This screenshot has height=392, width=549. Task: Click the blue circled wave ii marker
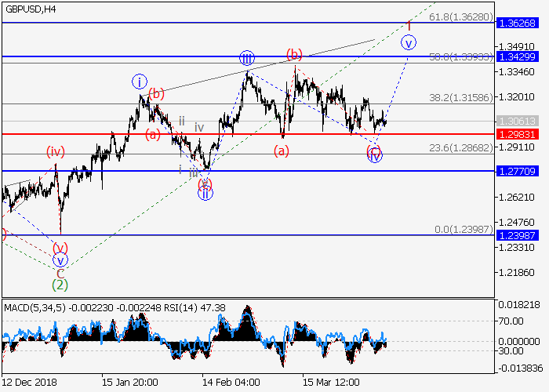click(205, 194)
